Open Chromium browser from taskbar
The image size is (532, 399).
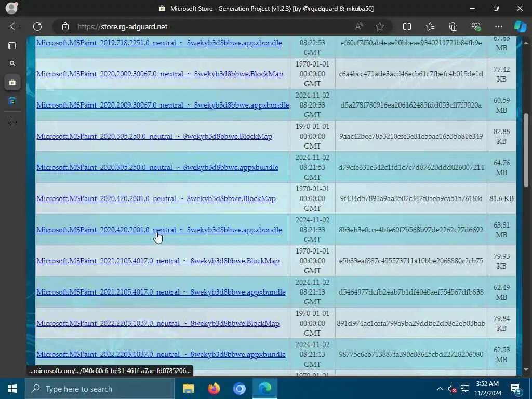[x=239, y=389]
